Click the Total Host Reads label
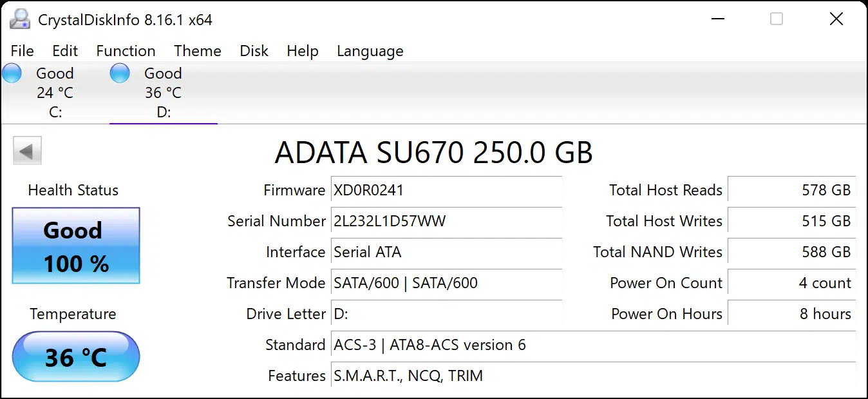Screen dimensions: 868x399 coord(666,190)
